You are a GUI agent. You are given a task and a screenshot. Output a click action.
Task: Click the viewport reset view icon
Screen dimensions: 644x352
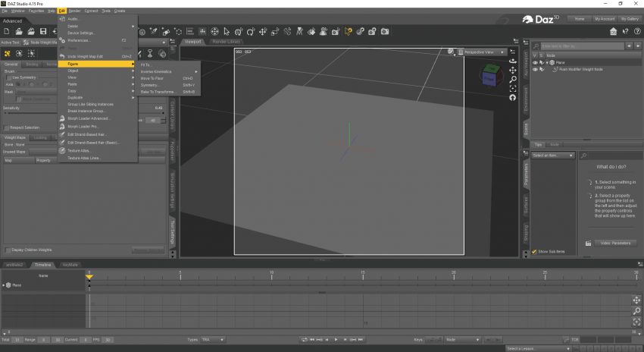[x=513, y=97]
